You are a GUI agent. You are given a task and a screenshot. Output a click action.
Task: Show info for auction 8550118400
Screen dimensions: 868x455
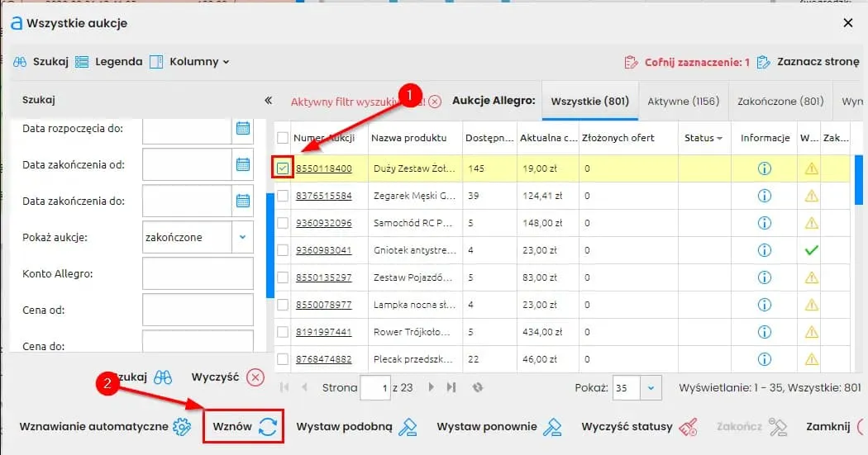point(764,168)
